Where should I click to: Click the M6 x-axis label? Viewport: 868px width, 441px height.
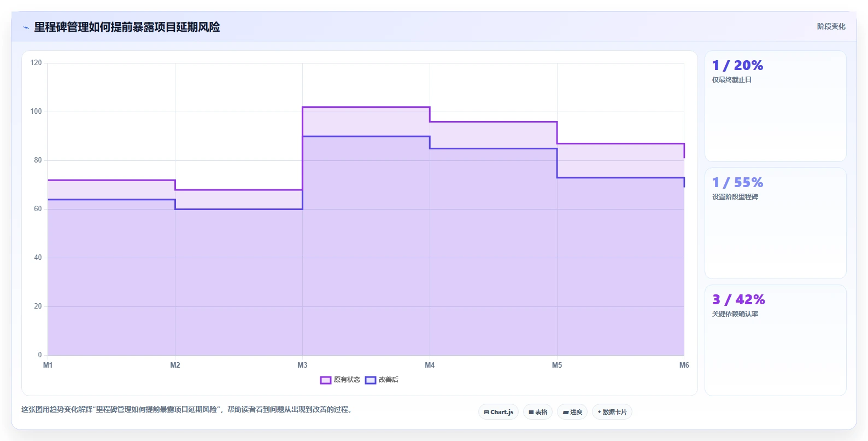[x=684, y=365]
